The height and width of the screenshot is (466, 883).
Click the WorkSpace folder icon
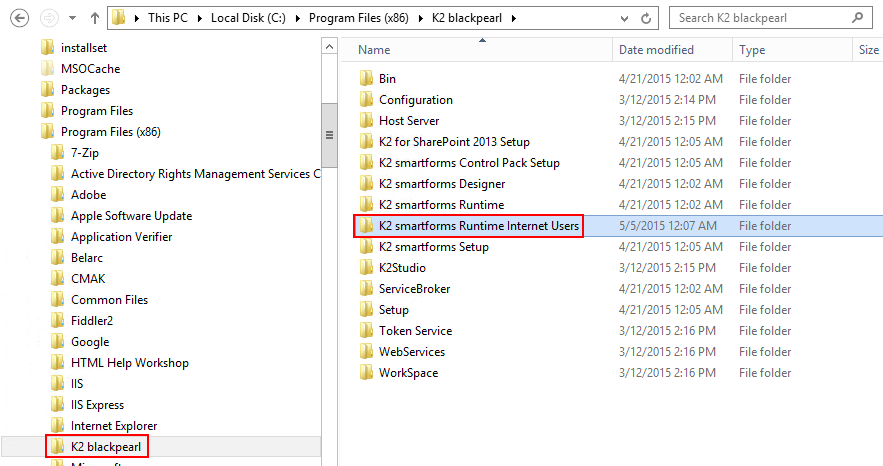[x=366, y=373]
